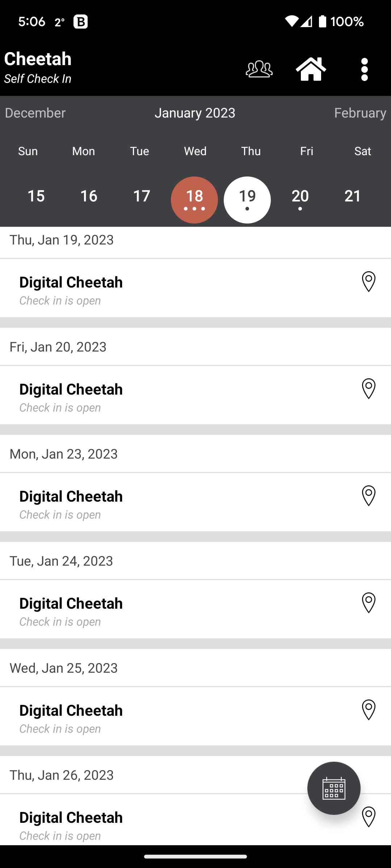391x868 pixels.
Task: Open the group members icon
Action: (259, 69)
